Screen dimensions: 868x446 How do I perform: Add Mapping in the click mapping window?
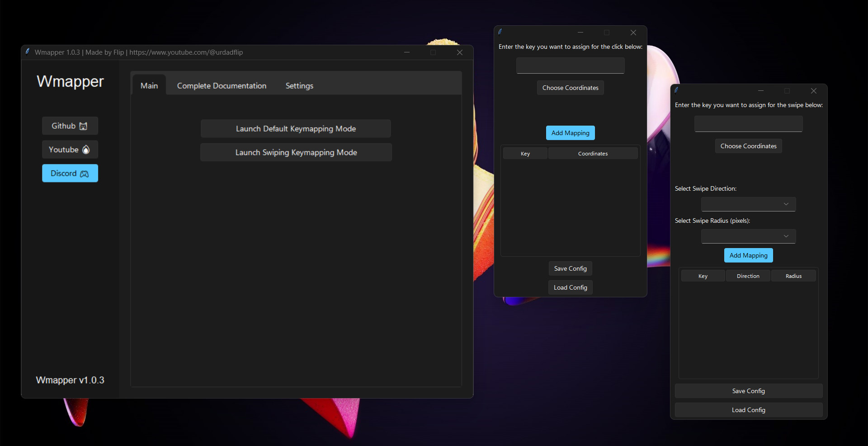(x=571, y=133)
